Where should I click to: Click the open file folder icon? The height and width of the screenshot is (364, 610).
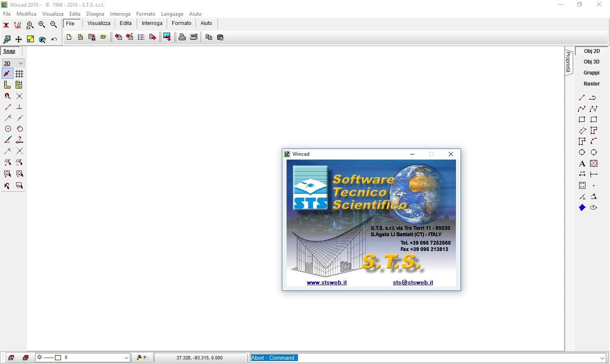[103, 37]
